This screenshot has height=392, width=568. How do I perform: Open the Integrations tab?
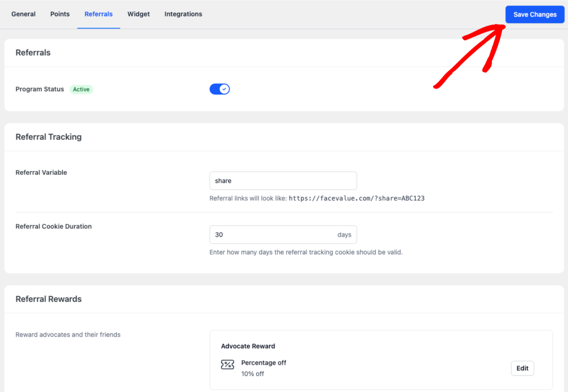click(x=183, y=14)
